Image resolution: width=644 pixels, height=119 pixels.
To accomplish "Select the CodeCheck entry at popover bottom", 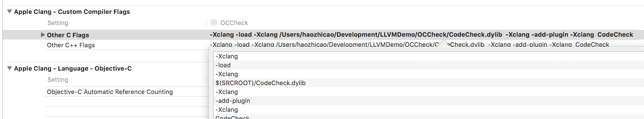I will tap(232, 117).
